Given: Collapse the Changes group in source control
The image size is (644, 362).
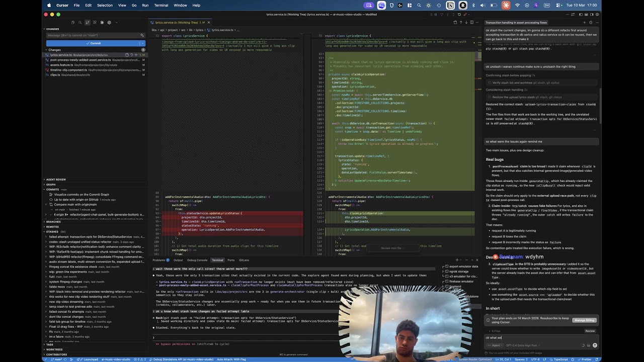Looking at the screenshot, I should coord(46,50).
